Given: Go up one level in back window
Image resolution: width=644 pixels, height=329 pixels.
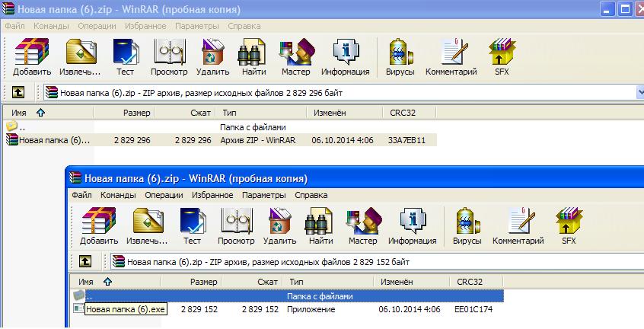Looking at the screenshot, I should click(18, 92).
